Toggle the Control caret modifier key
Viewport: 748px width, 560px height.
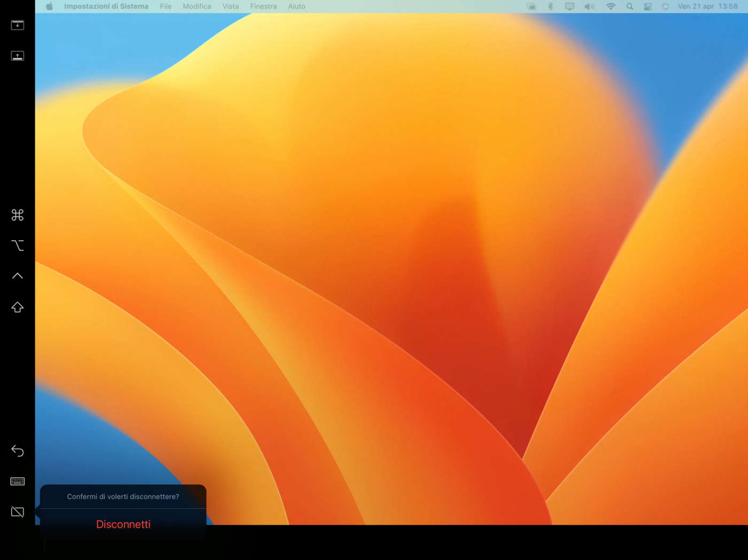[17, 276]
